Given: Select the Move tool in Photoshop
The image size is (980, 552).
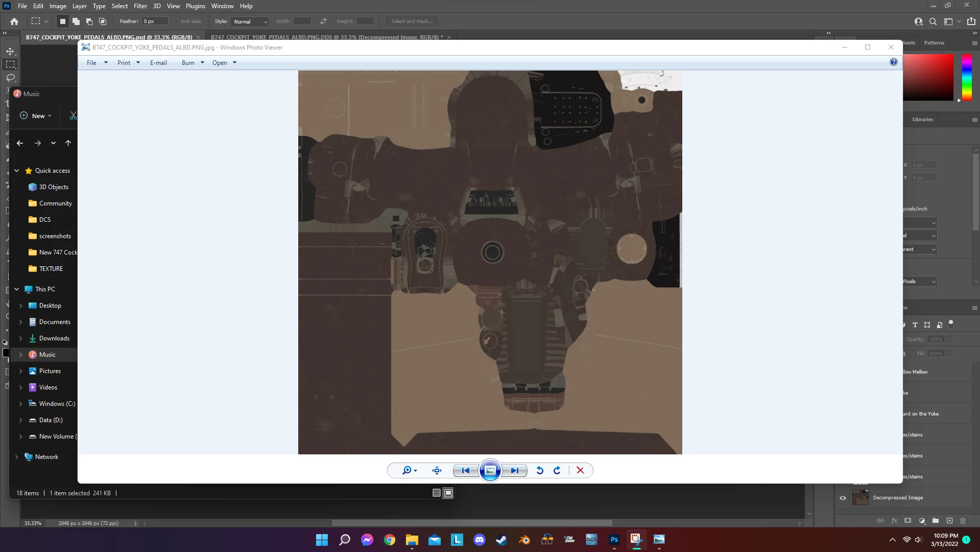Looking at the screenshot, I should pos(10,51).
